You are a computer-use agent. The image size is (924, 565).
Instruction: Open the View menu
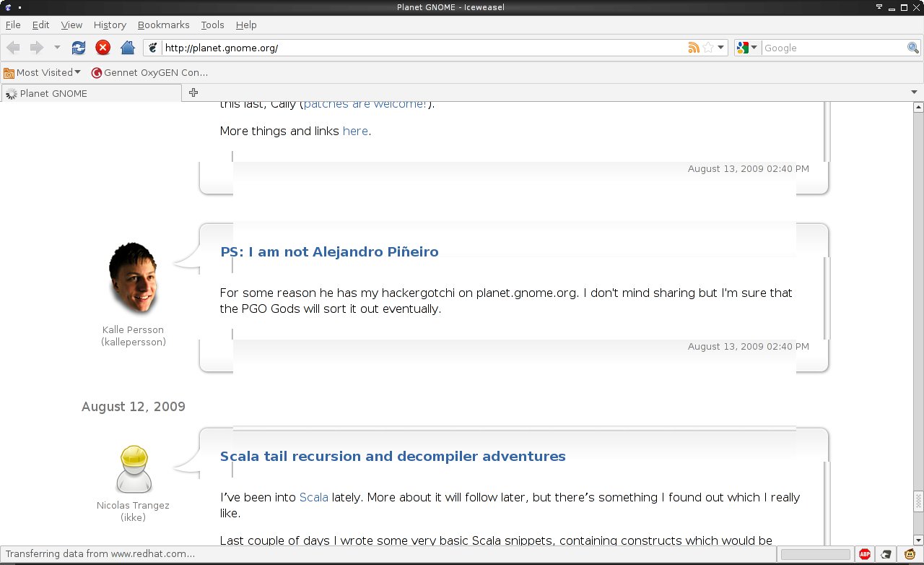pos(71,25)
